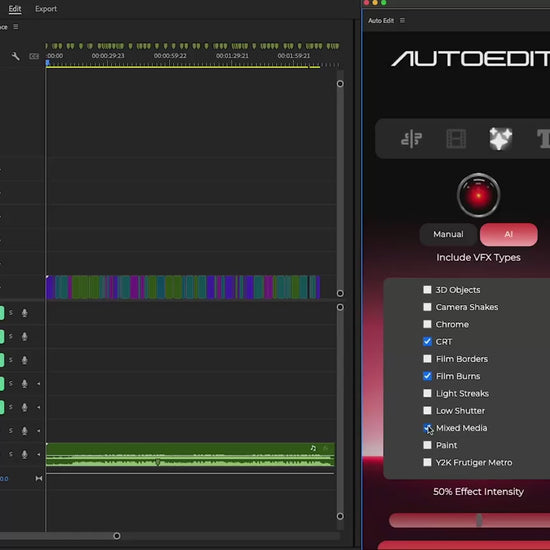Solo the third audio track from top
The width and height of the screenshot is (550, 550).
point(11,360)
